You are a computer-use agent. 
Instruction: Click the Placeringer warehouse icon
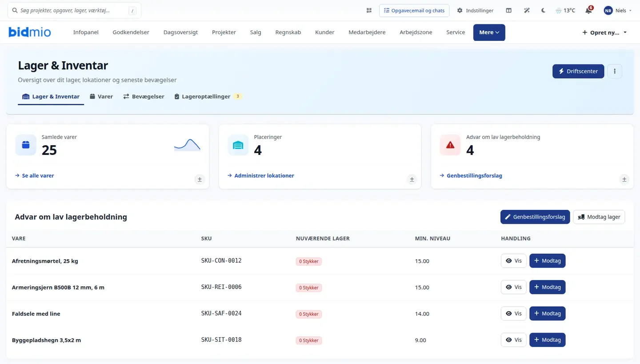[238, 145]
